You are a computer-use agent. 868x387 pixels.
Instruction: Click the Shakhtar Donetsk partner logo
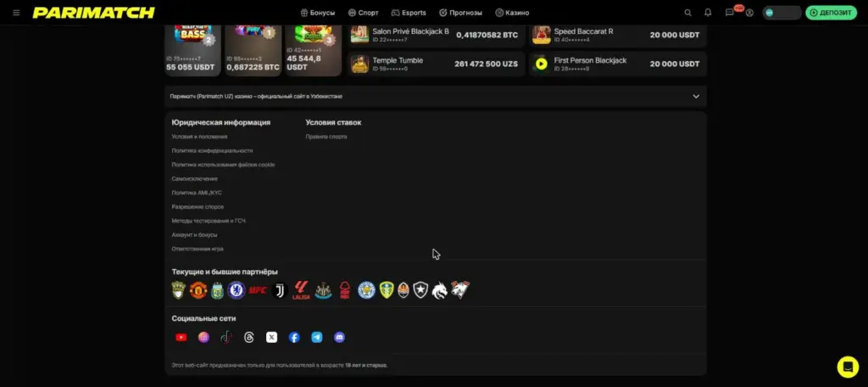(403, 290)
